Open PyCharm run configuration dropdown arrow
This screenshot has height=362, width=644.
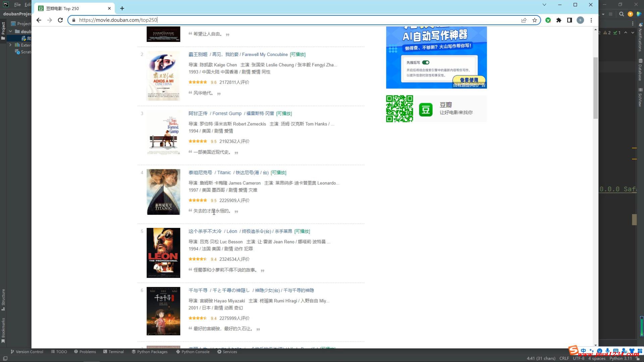point(603,14)
